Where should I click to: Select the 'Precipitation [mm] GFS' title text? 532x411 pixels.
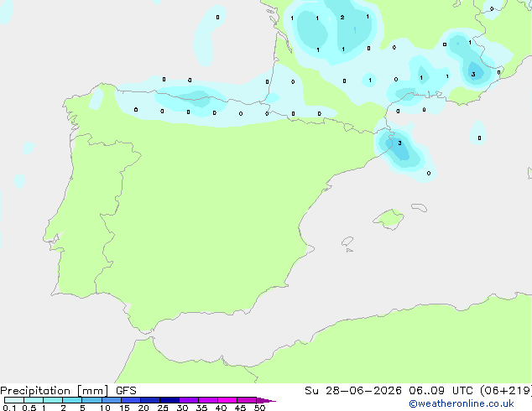pyautogui.click(x=68, y=391)
